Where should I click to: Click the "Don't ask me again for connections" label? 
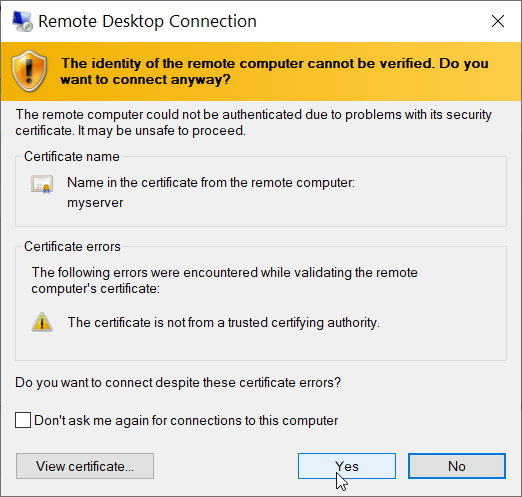tap(186, 421)
